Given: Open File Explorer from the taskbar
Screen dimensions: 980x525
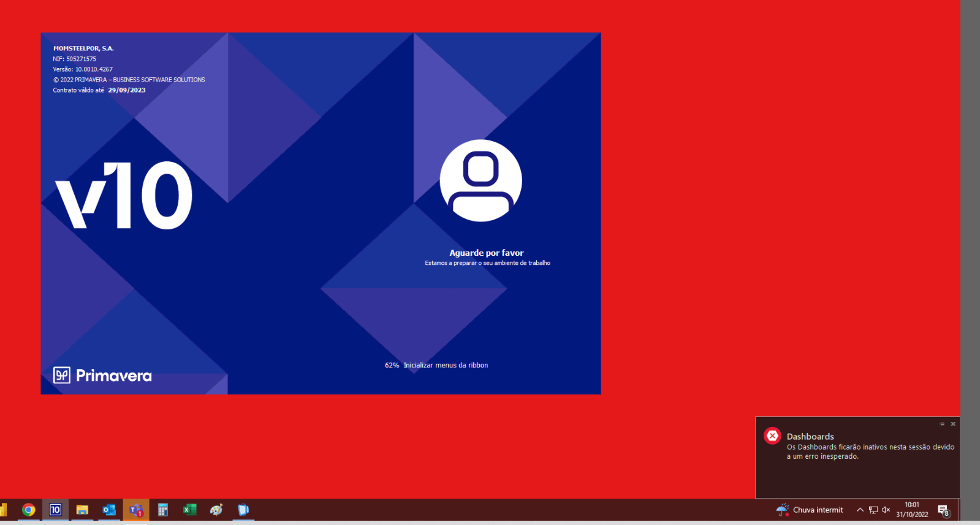Looking at the screenshot, I should point(82,510).
